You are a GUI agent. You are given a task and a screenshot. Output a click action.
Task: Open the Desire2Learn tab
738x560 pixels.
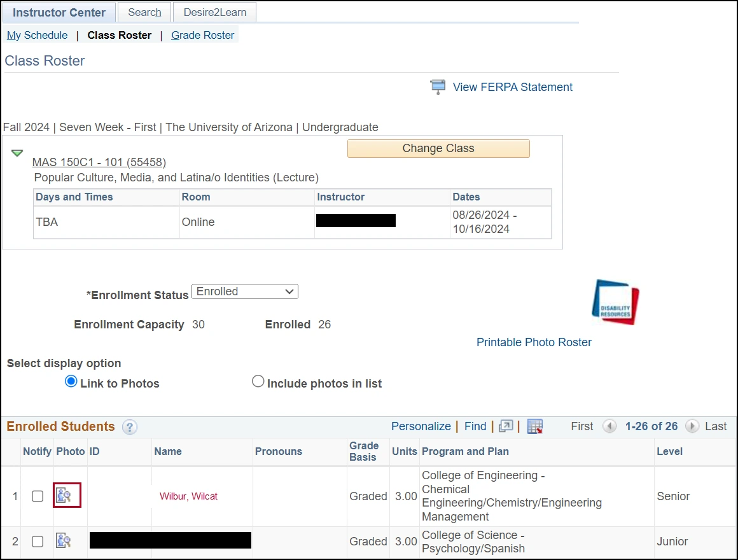214,13
